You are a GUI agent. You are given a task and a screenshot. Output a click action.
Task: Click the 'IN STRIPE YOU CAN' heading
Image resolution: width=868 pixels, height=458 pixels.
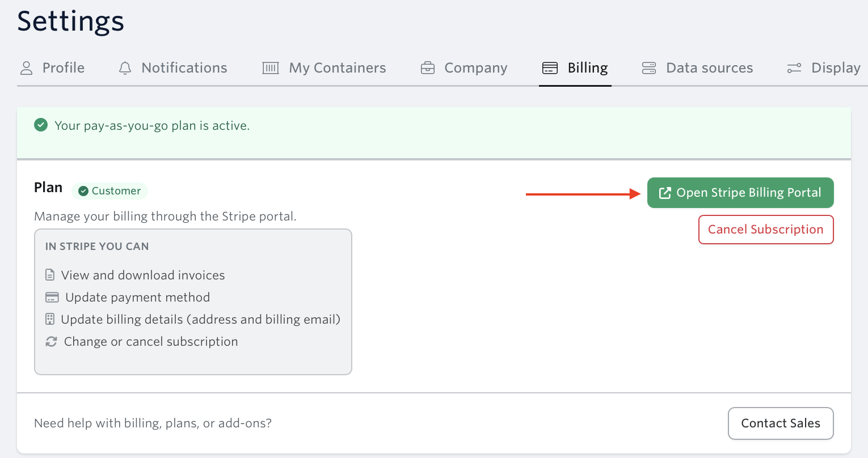coord(97,247)
